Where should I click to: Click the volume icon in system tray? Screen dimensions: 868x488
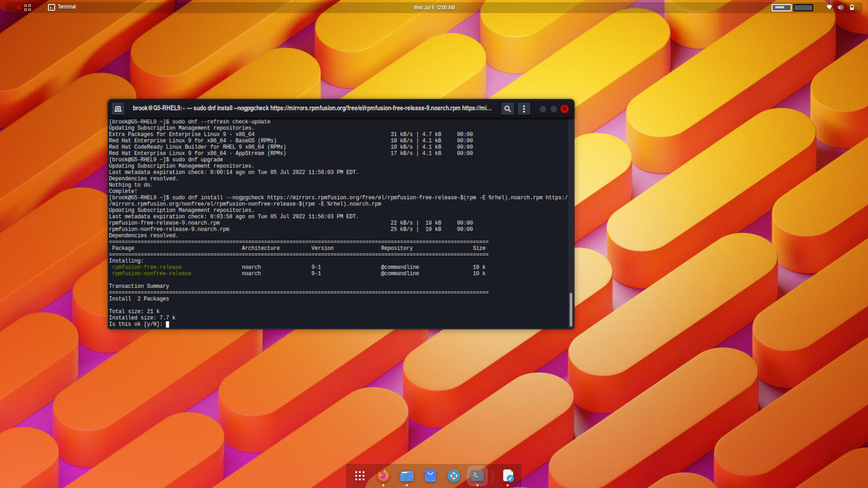point(840,7)
